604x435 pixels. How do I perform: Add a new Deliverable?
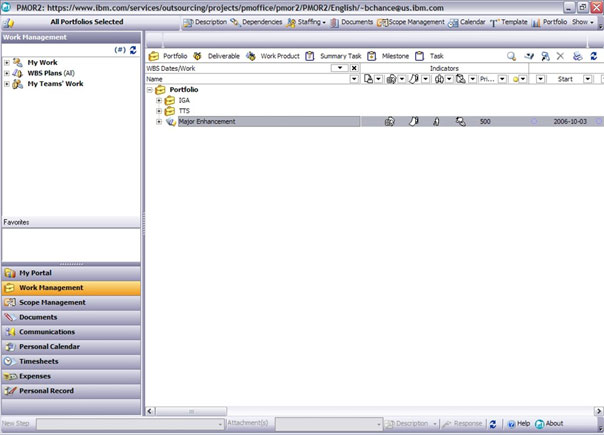[216, 56]
